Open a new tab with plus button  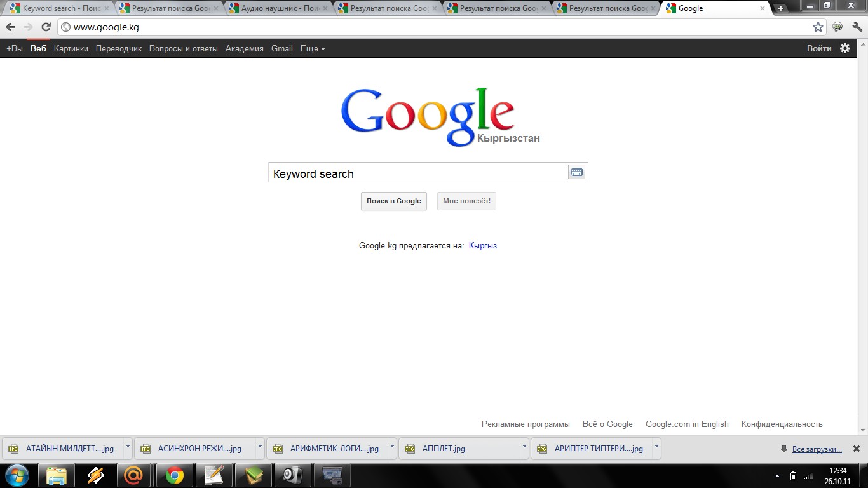(781, 8)
